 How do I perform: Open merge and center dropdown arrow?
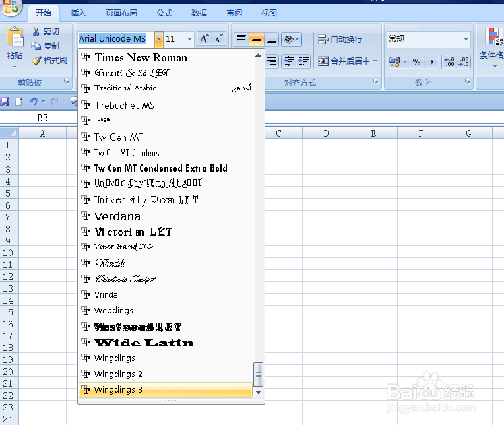375,61
